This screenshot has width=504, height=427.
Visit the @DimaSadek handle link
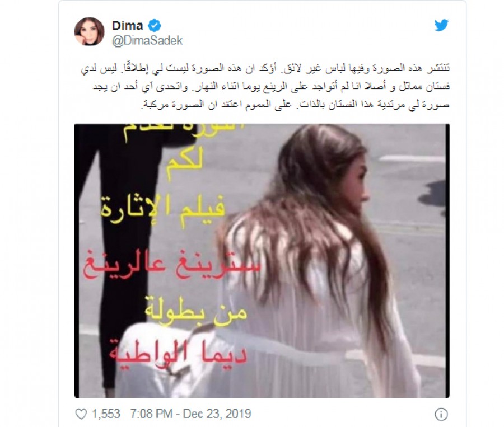(147, 40)
